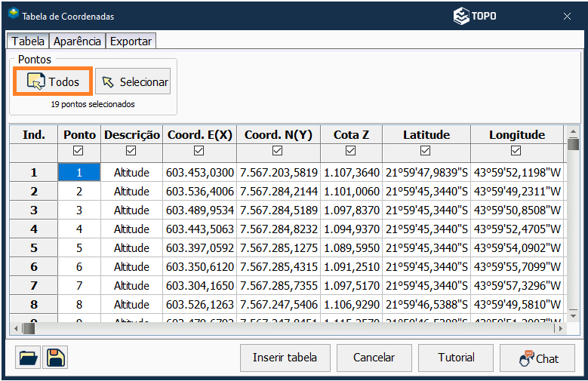Click row header index 5
The width and height of the screenshot is (588, 381).
(34, 248)
